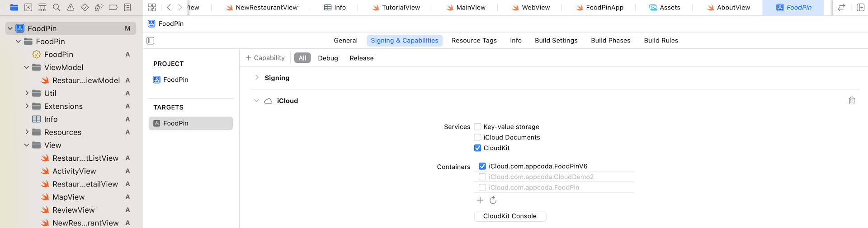Screen dimensions: 868x228
Task: Open the Issue navigator warning icon
Action: pyautogui.click(x=71, y=7)
